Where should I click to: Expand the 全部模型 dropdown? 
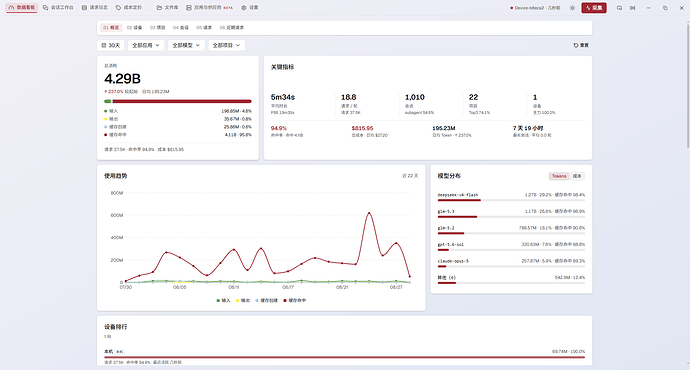coord(186,45)
